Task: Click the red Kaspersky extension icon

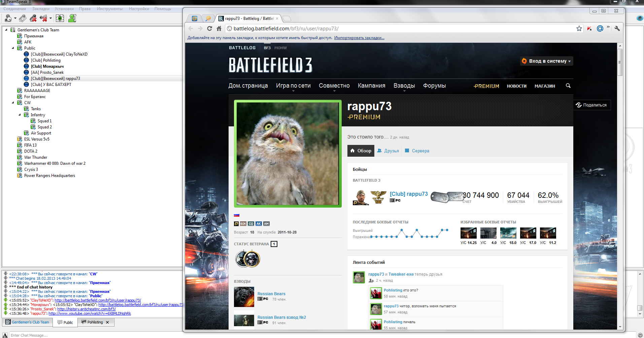Action: [589, 29]
